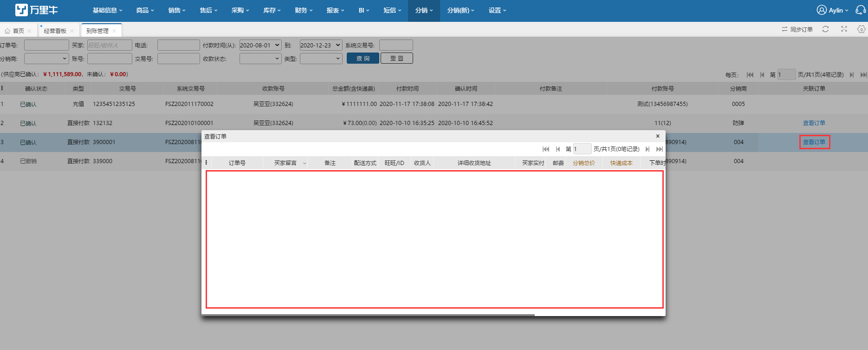Toggle fullscreen with the expand icon
The height and width of the screenshot is (350, 868).
click(x=844, y=29)
